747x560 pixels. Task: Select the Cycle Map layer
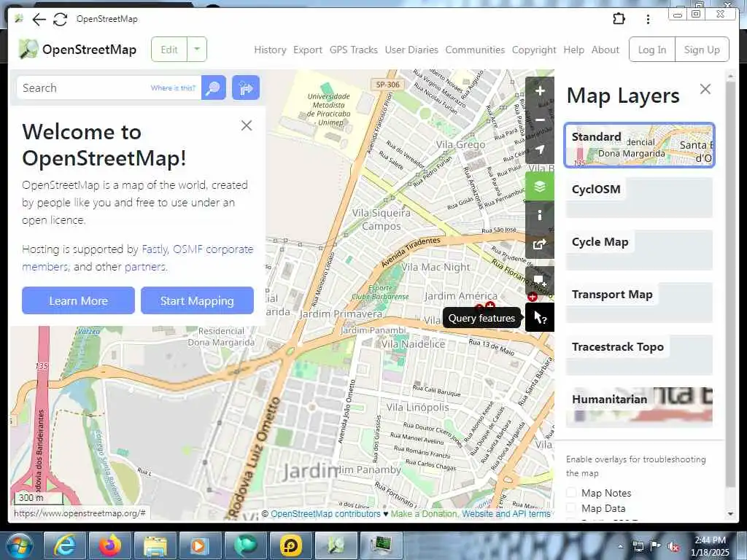tap(639, 249)
